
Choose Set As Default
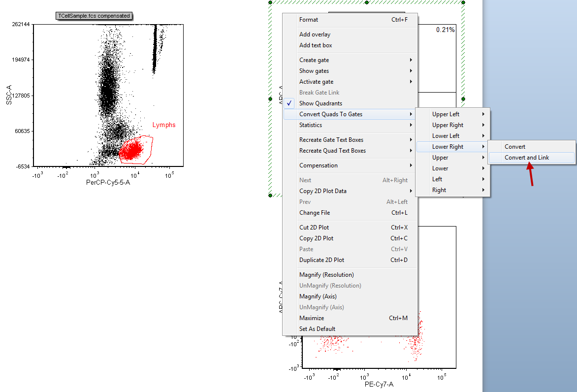click(317, 329)
